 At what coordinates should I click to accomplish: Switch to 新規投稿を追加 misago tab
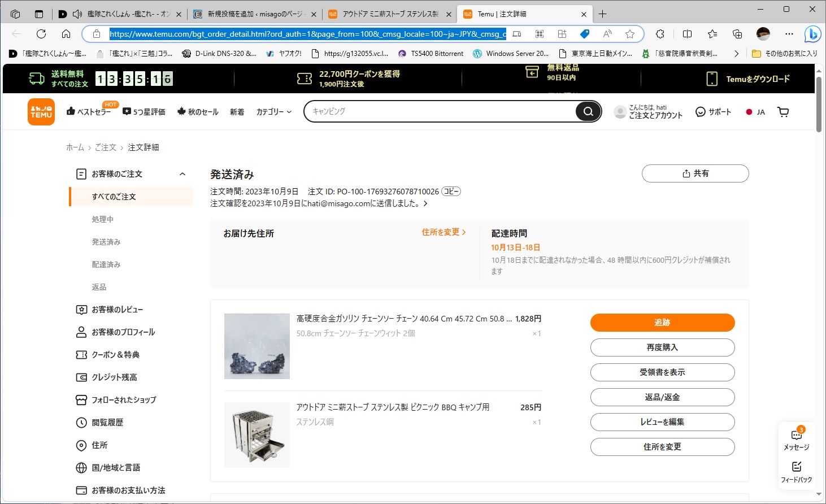pyautogui.click(x=255, y=14)
